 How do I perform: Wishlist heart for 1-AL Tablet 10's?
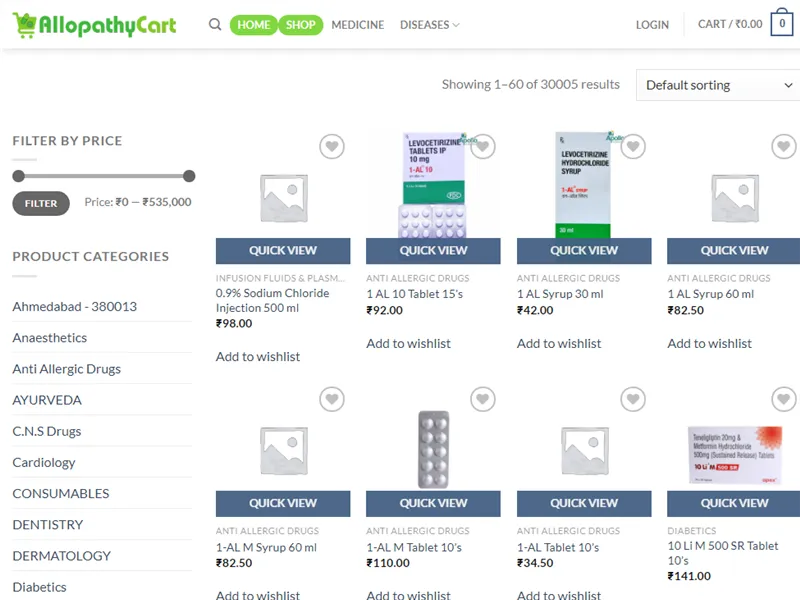pyautogui.click(x=633, y=399)
